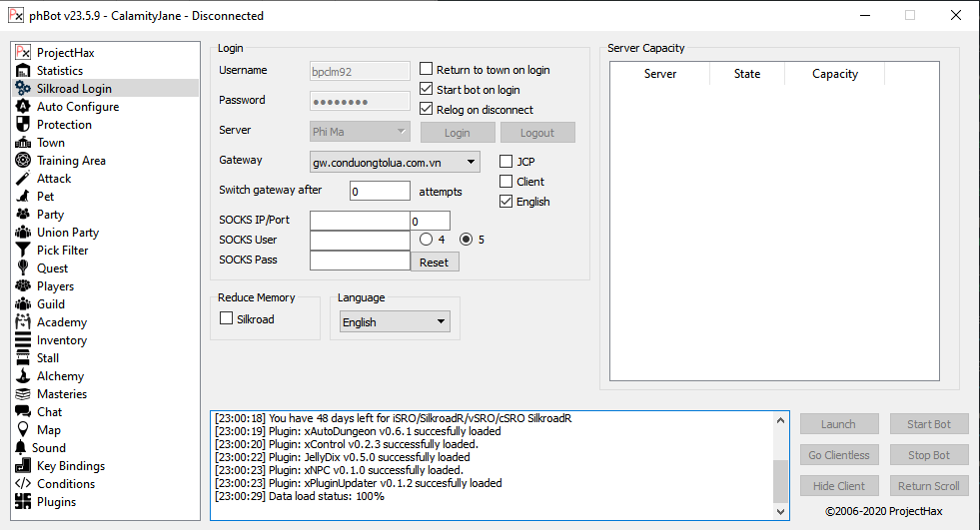Click the SOCKS User input field
The image size is (980, 530).
tap(360, 241)
